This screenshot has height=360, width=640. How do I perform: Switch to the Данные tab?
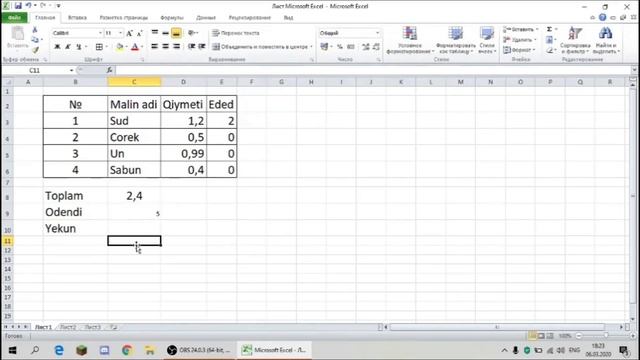point(206,18)
